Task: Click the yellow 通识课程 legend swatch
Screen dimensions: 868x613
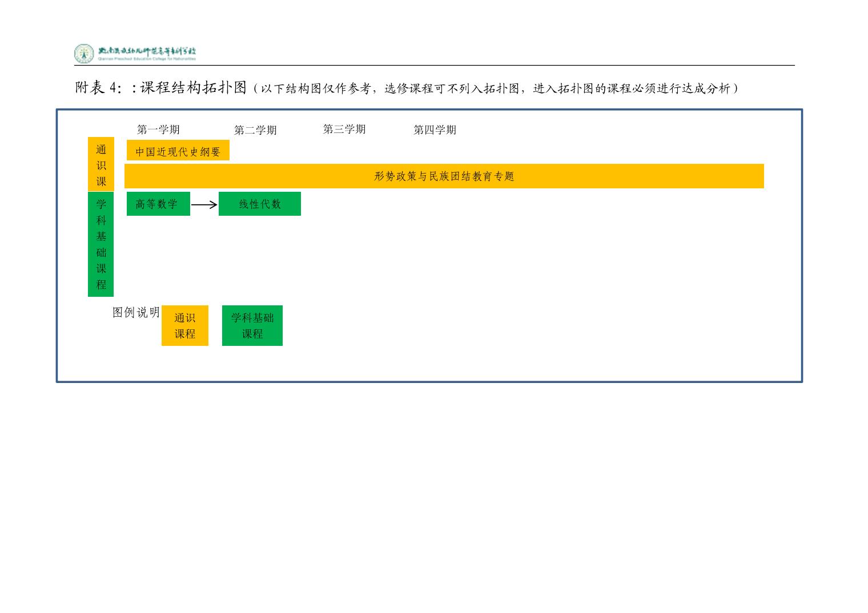Action: pos(184,325)
